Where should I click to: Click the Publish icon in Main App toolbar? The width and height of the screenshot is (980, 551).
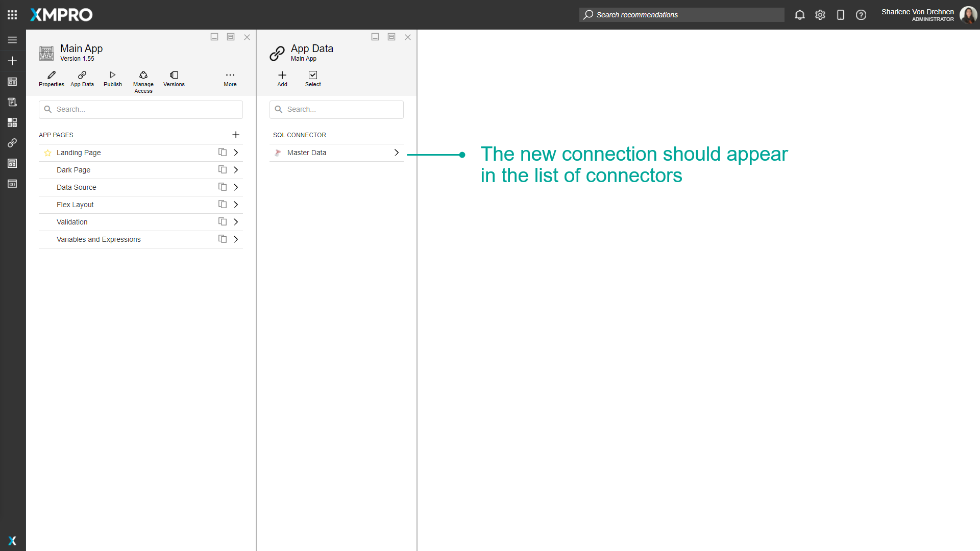click(x=112, y=78)
